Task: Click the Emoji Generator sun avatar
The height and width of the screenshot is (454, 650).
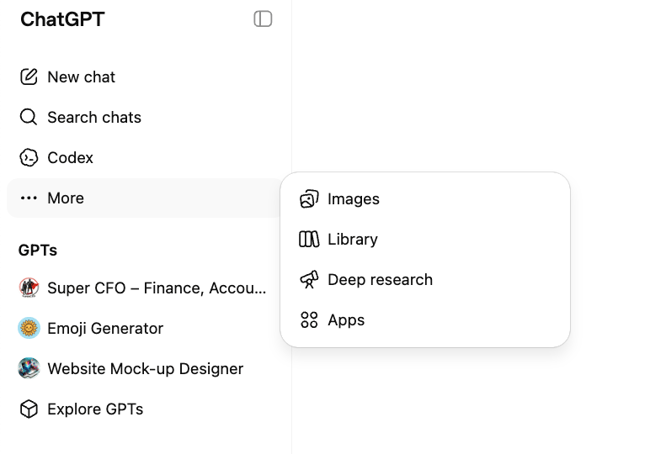Action: pos(29,328)
